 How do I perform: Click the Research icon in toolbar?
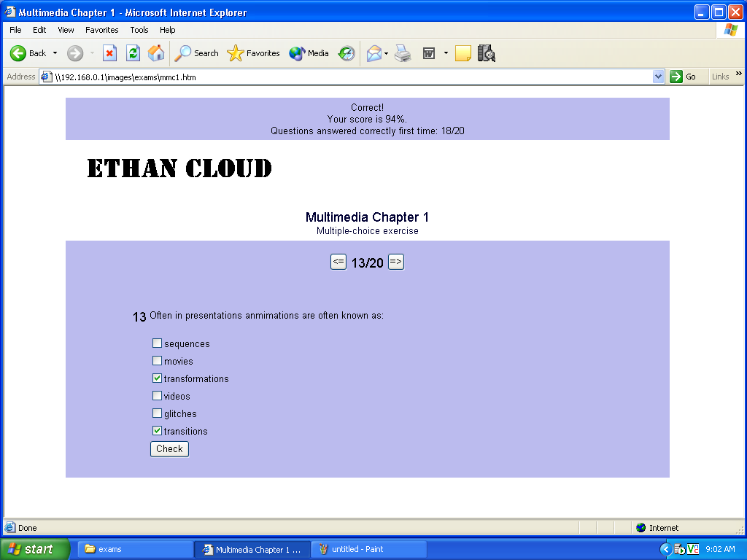(487, 53)
